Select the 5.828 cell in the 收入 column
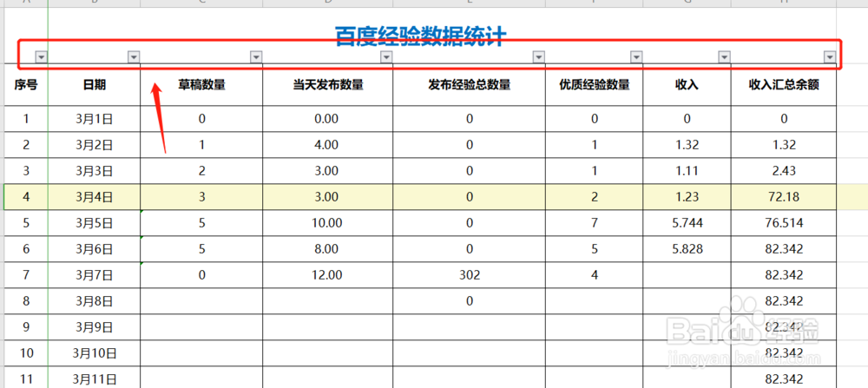The height and width of the screenshot is (388, 868). coord(687,249)
